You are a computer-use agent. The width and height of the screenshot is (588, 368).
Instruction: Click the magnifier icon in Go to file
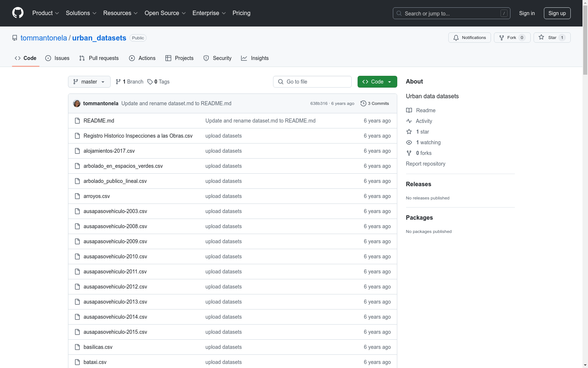[x=281, y=82]
